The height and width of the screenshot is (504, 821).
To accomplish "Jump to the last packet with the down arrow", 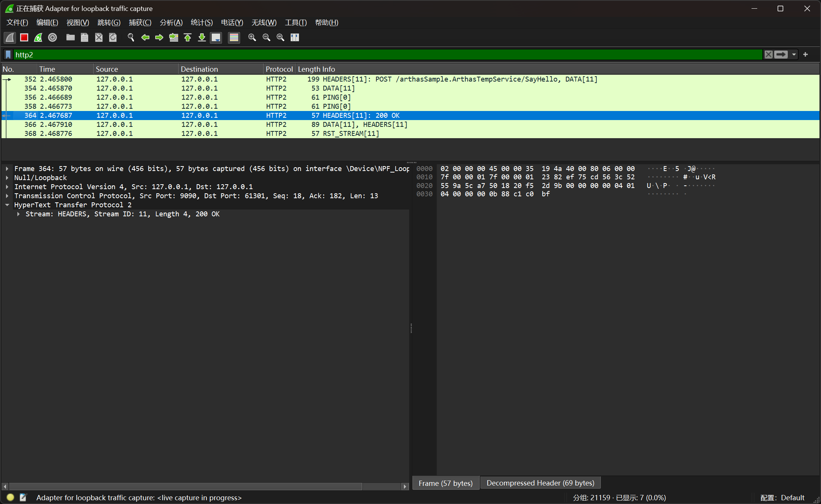I will 202,37.
